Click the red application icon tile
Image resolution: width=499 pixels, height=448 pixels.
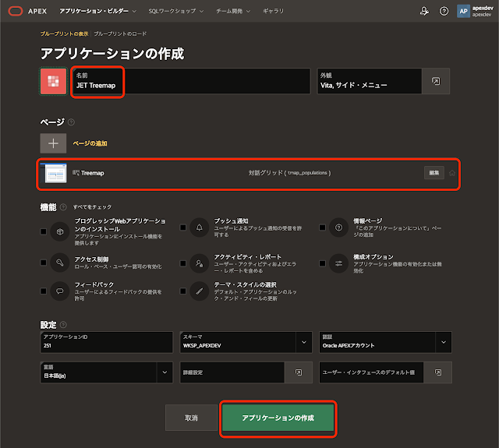click(x=53, y=81)
